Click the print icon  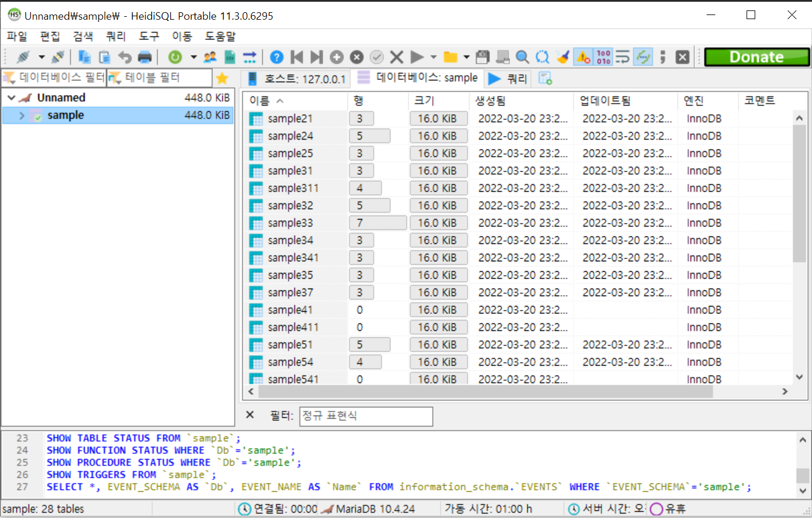point(145,57)
